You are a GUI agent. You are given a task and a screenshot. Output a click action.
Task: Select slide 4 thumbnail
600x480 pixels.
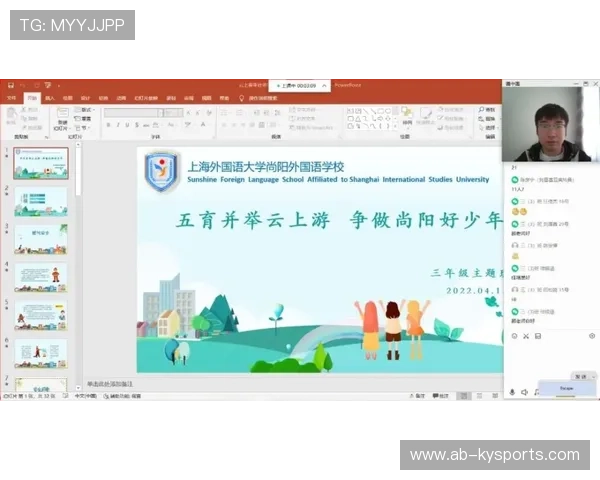point(41,278)
